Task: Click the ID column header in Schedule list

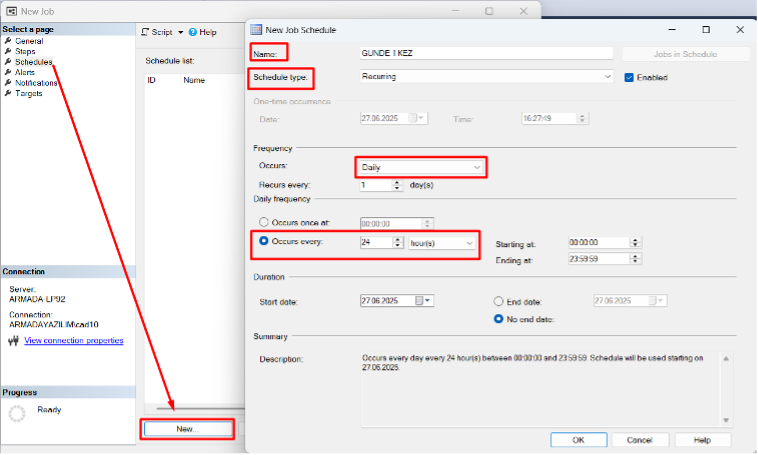Action: [x=151, y=80]
